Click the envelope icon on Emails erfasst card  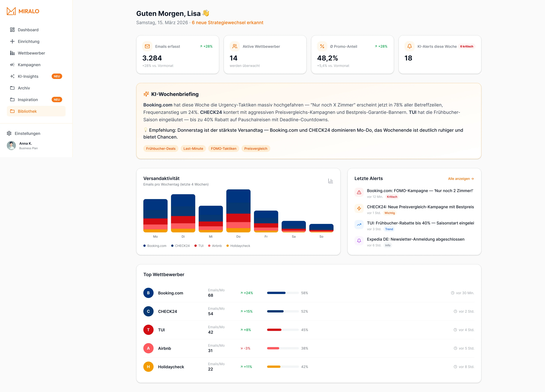click(x=147, y=46)
